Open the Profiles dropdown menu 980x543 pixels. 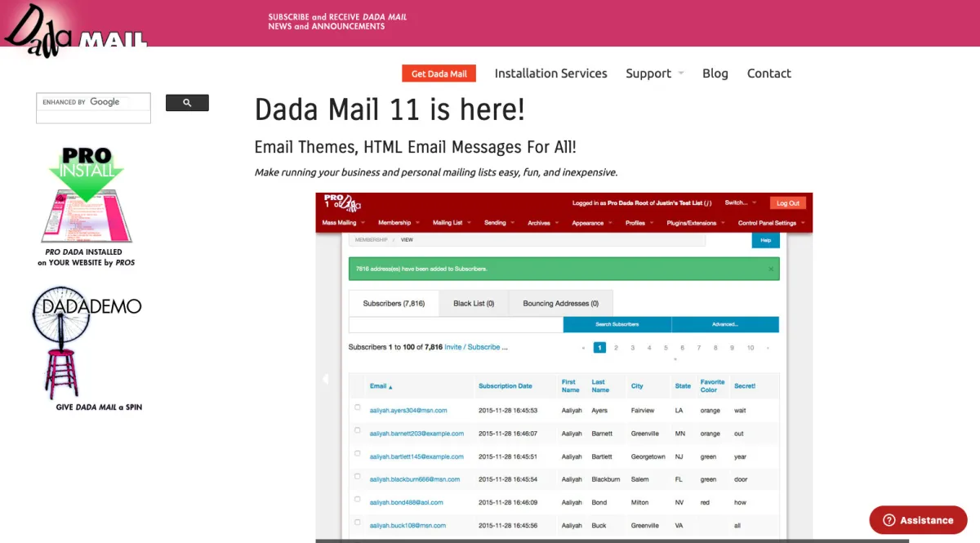point(639,223)
